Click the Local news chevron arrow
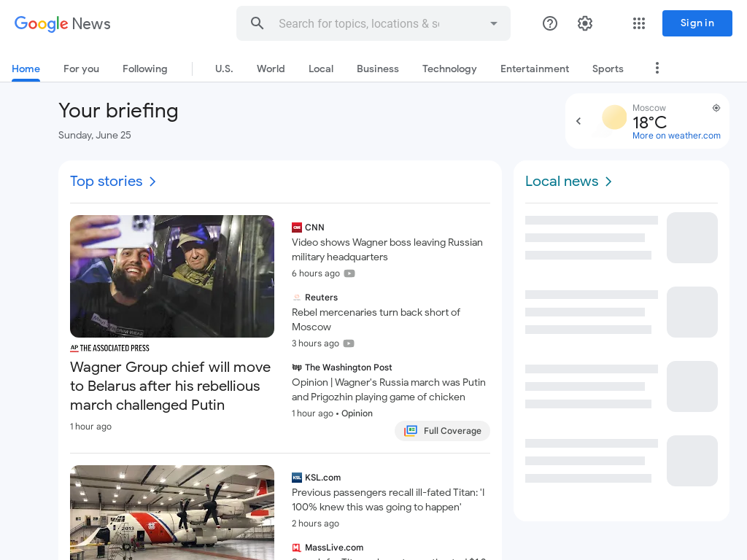 [x=608, y=182]
